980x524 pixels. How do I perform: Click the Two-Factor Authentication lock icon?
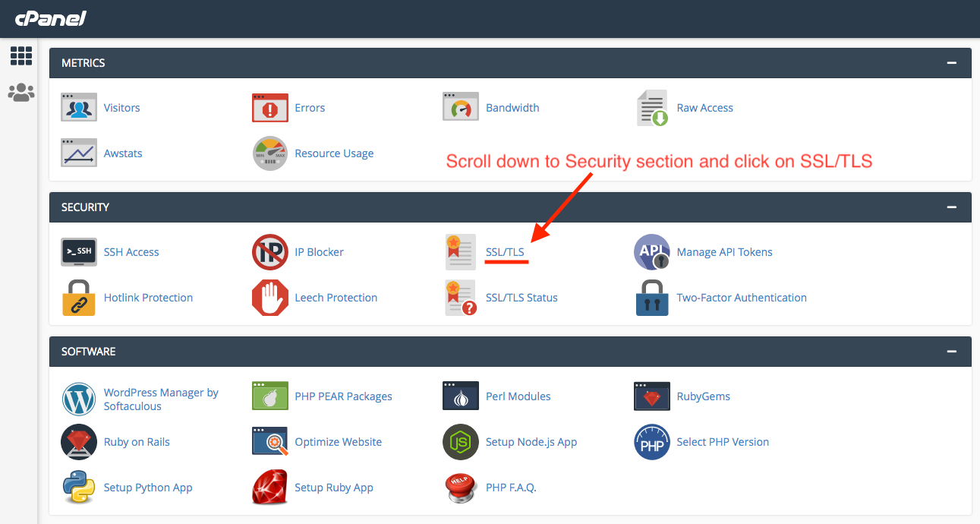click(x=652, y=298)
